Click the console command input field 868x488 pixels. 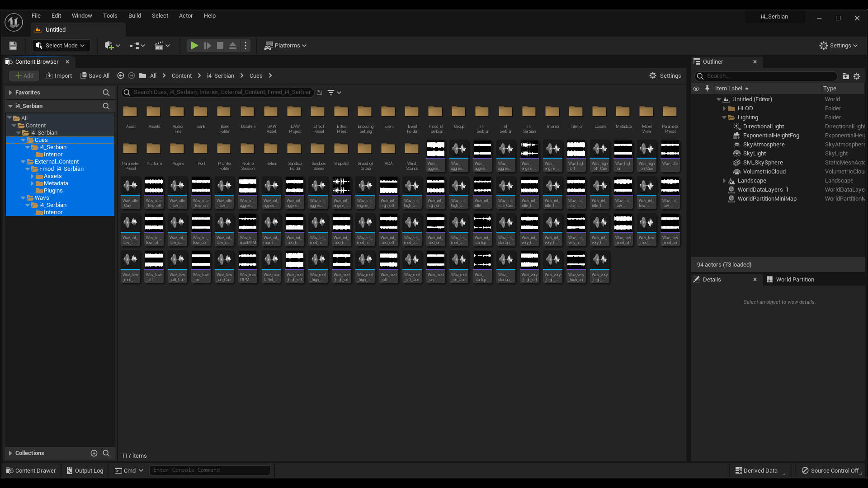pos(209,470)
